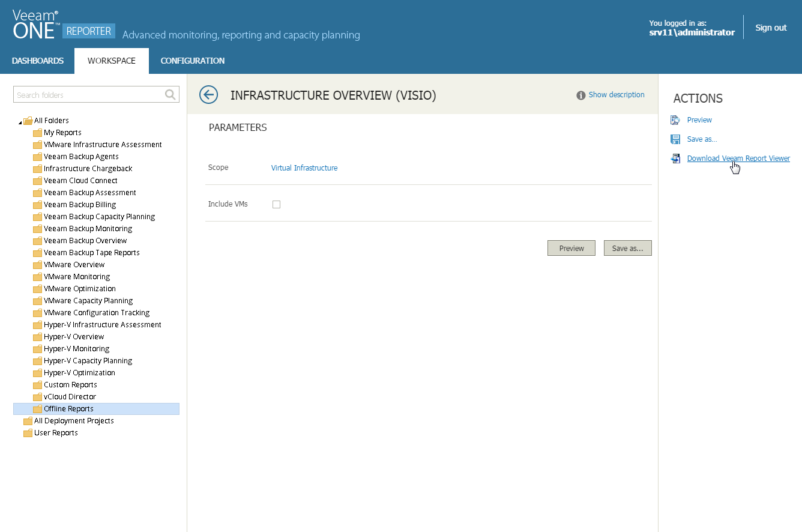Click the VMware Overview folder icon

tap(37, 265)
